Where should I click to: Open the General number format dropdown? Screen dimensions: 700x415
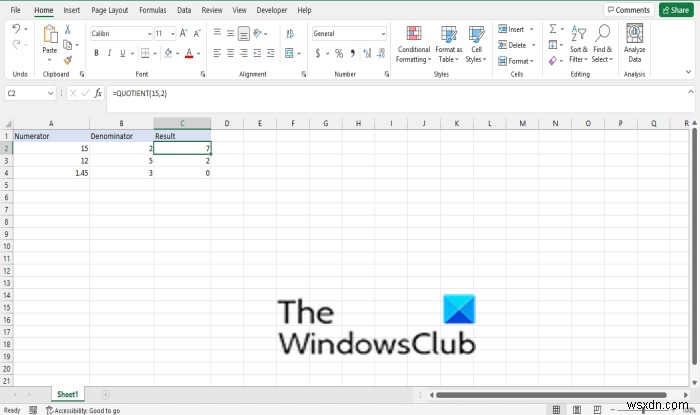tap(383, 34)
